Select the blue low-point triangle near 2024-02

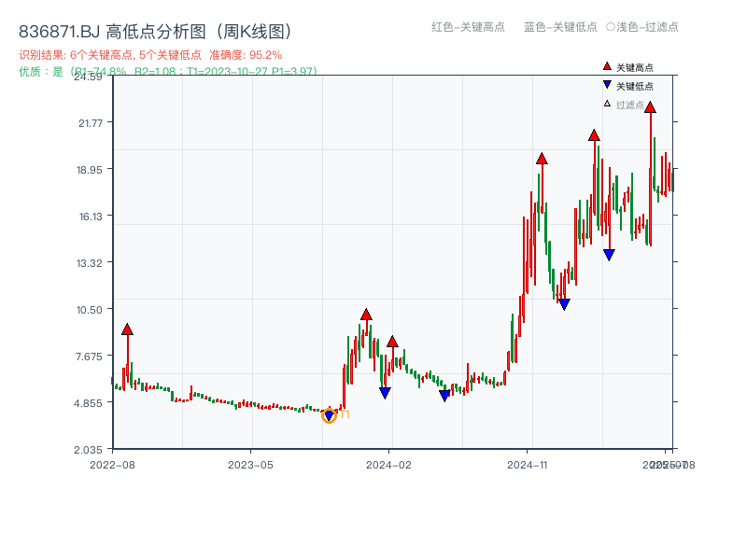385,392
